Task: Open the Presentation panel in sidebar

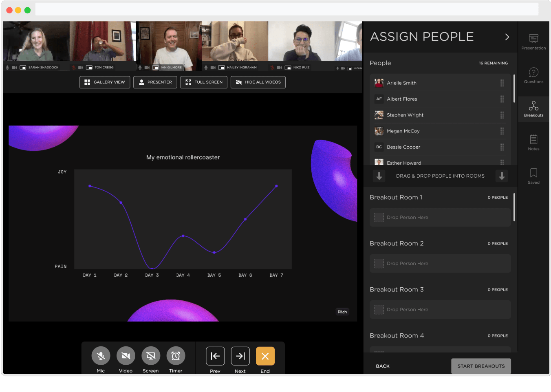Action: [533, 42]
